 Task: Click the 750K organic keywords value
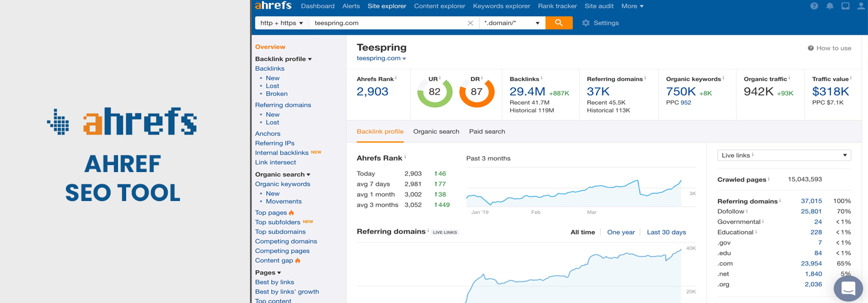[x=681, y=92]
